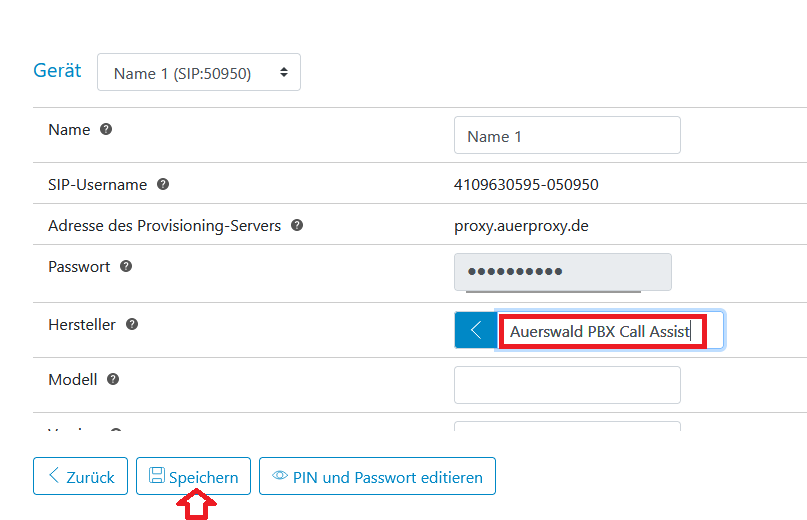The image size is (807, 520).
Task: Click the Hersteller row label
Action: 82,325
